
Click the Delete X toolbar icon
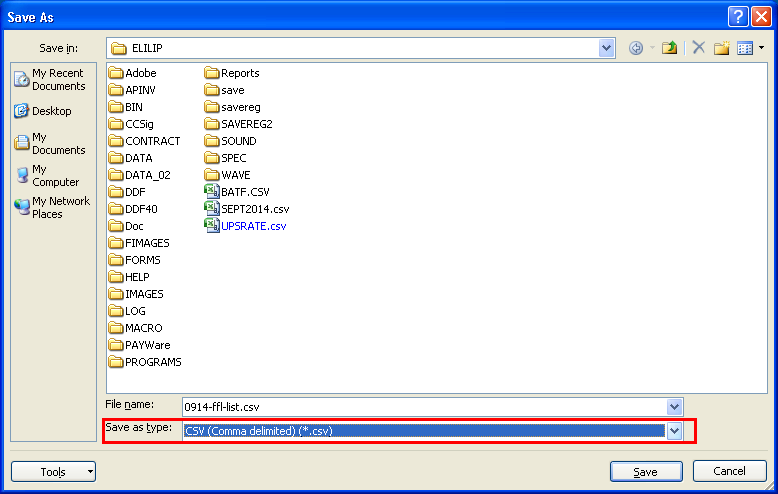pyautogui.click(x=699, y=48)
